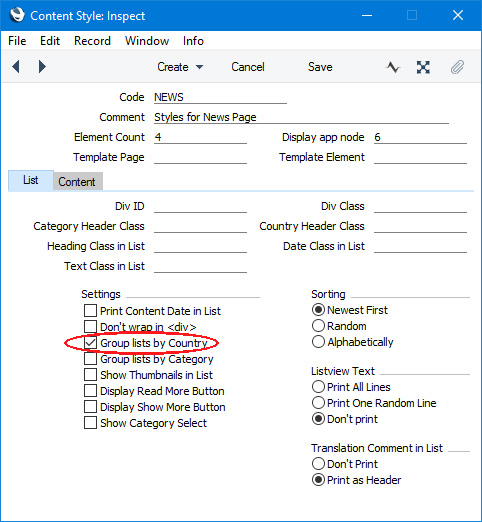
Task: Click the Template Page input field
Action: pos(200,157)
